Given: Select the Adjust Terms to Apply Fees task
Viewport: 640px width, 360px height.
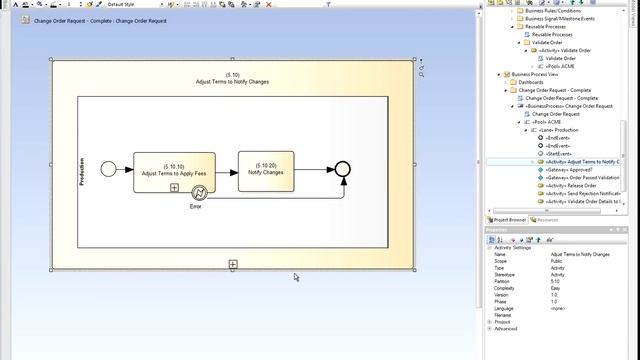Looking at the screenshot, I should (174, 173).
